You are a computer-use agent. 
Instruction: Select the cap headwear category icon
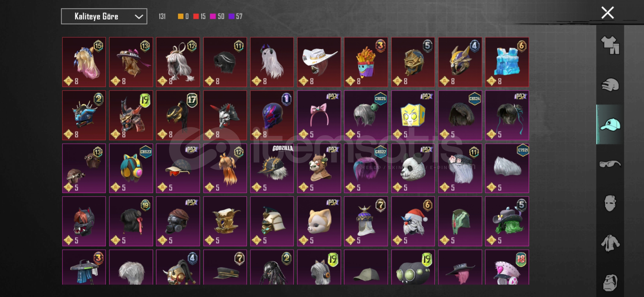point(610,125)
